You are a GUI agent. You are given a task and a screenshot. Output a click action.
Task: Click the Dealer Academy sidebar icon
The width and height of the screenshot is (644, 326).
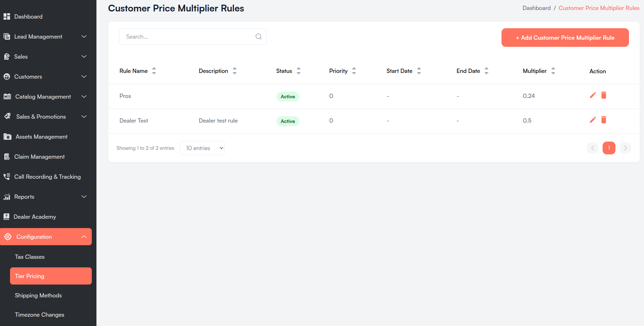tap(6, 217)
